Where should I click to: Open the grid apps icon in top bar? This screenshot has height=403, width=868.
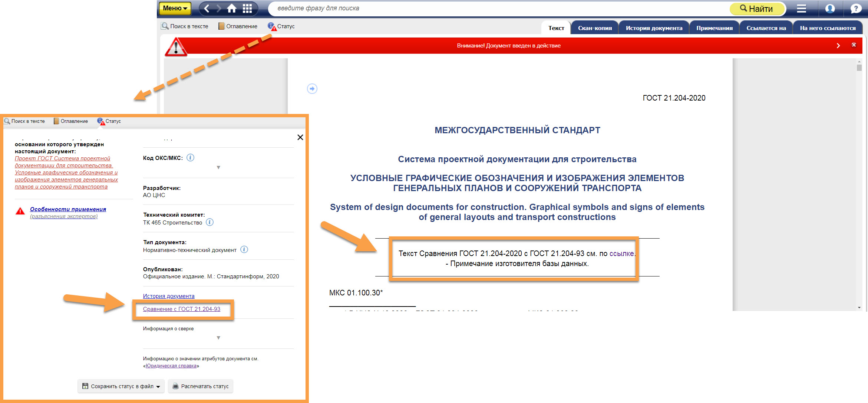[x=247, y=9]
